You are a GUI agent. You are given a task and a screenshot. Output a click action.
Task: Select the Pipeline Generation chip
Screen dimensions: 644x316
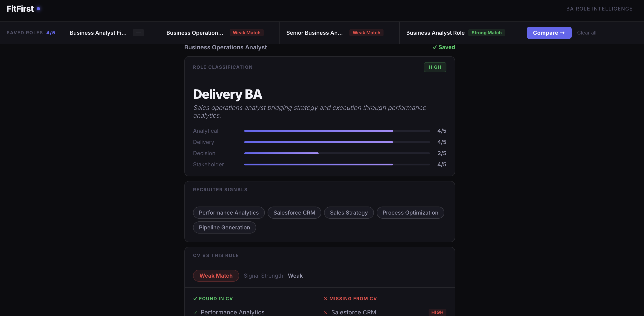(x=224, y=228)
